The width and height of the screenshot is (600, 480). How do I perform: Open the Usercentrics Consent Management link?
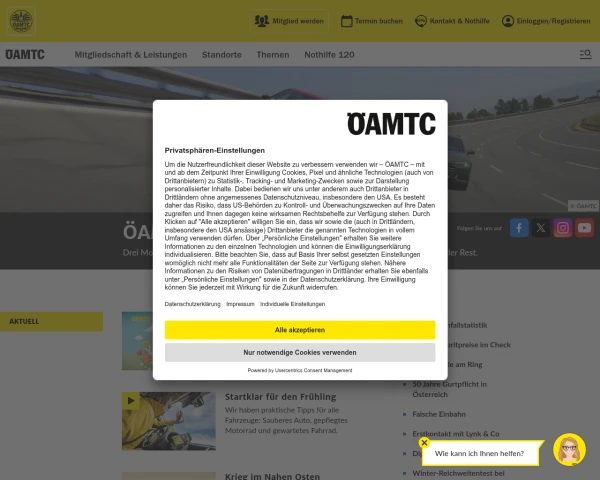coord(313,370)
